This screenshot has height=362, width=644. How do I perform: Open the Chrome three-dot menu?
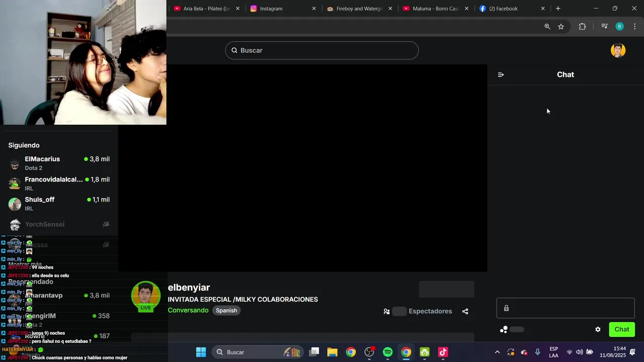(x=634, y=27)
